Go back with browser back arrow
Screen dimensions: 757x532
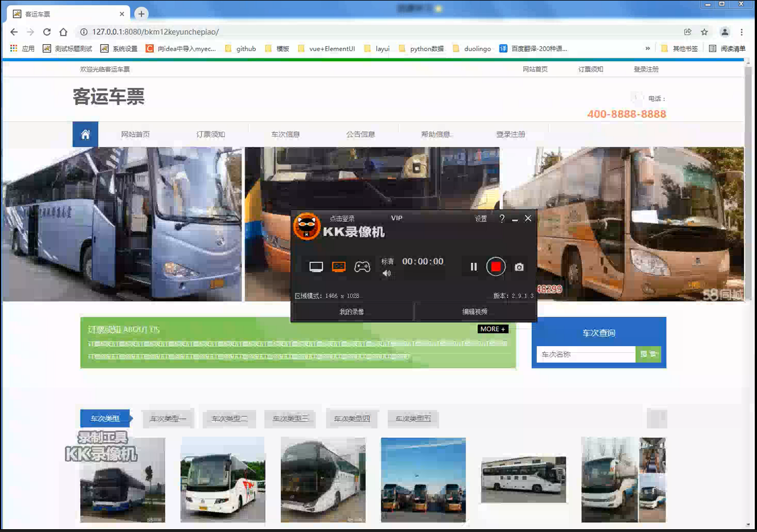tap(14, 32)
